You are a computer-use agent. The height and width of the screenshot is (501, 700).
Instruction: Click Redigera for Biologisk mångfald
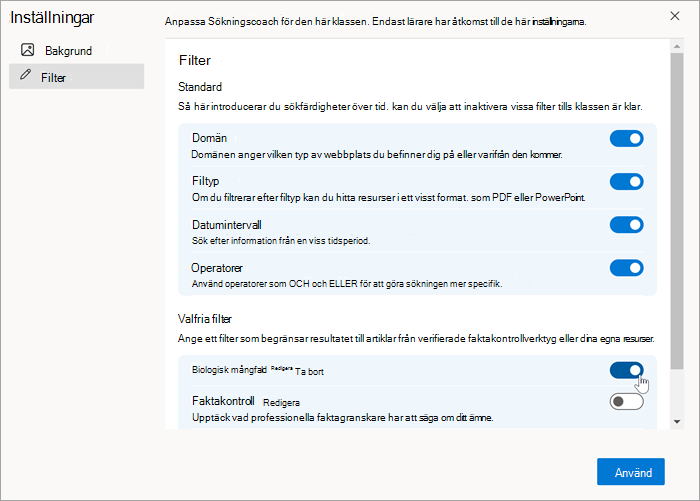pos(281,368)
